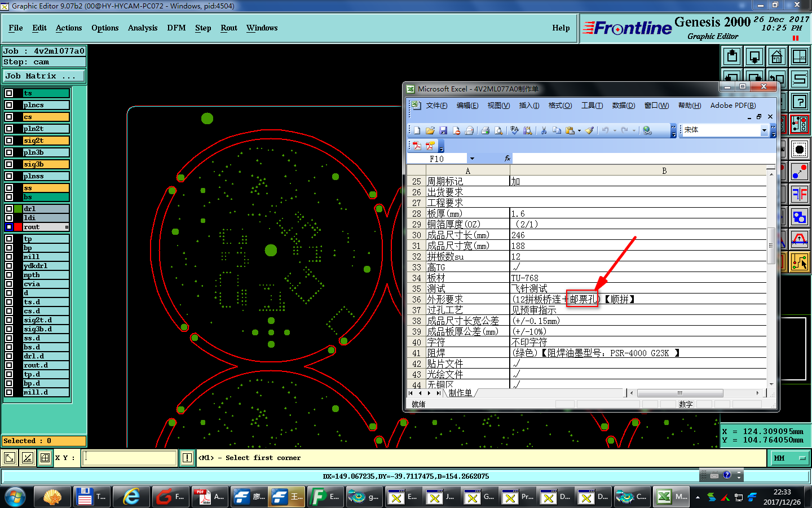Click the red circuit board tool icon
812x508 pixels.
pyautogui.click(x=800, y=124)
